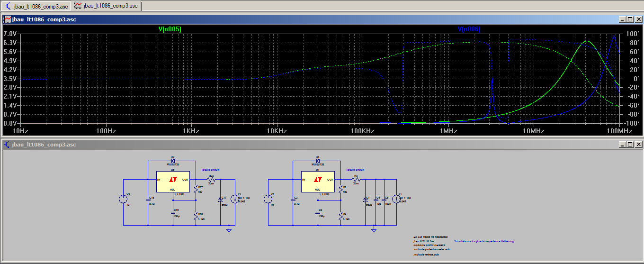Select resistor R1 symbol
This screenshot has width=644, height=264.
tap(341, 189)
